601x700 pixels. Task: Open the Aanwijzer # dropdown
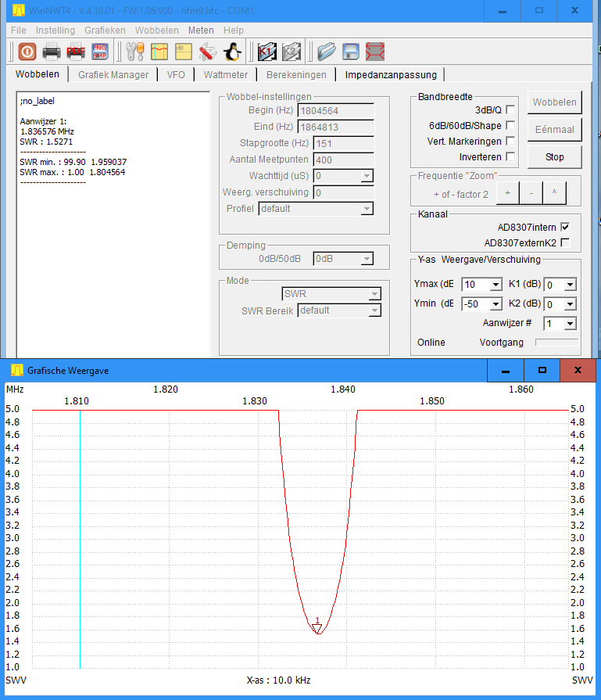(x=570, y=323)
